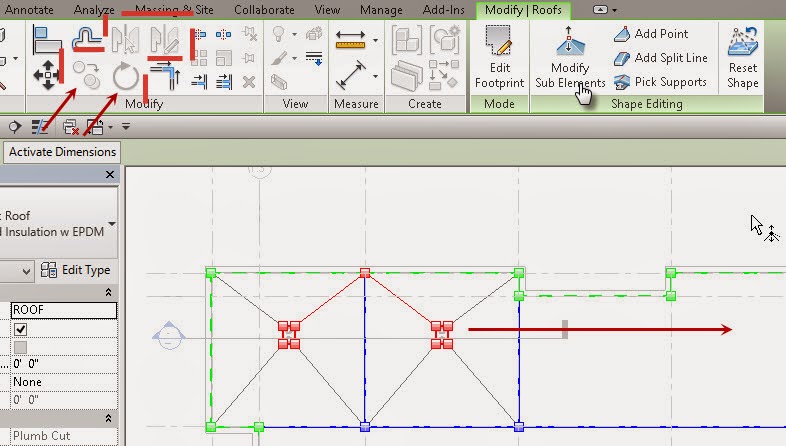Click the Linework tool icon
This screenshot has height=446, width=786.
[x=314, y=58]
